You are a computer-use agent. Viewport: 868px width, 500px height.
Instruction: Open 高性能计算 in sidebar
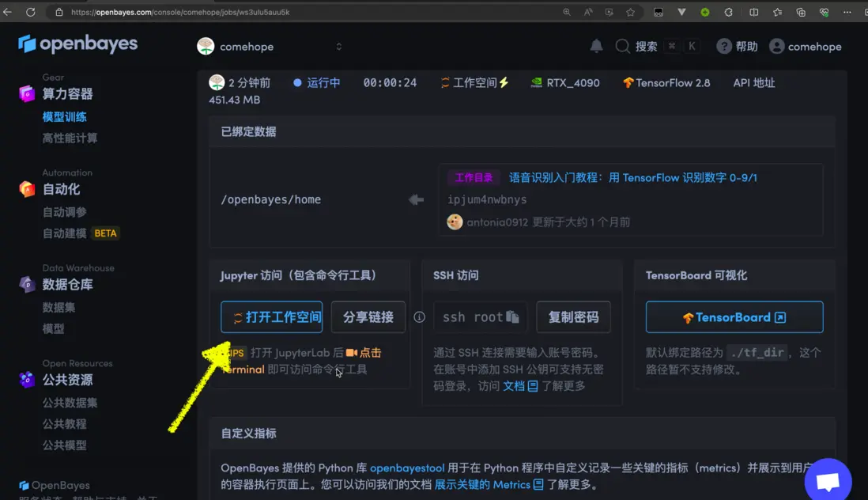(x=70, y=138)
